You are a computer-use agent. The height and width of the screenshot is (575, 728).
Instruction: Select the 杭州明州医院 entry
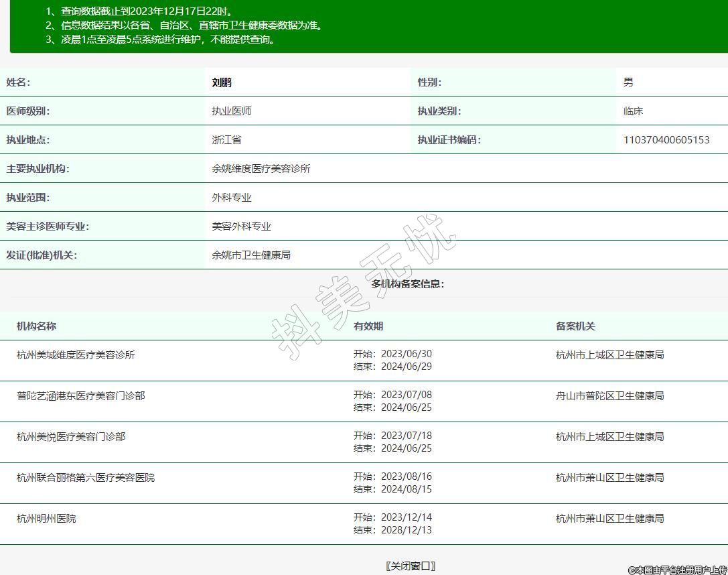pos(46,518)
